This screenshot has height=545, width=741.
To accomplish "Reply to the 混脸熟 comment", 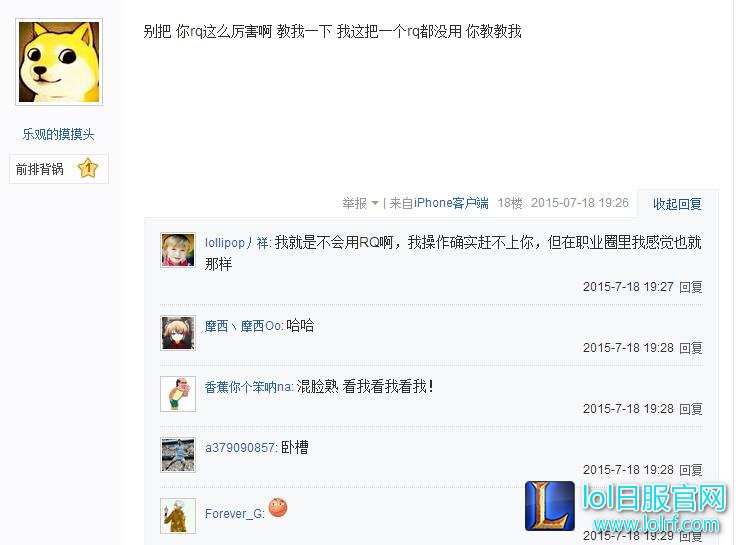I will [690, 409].
